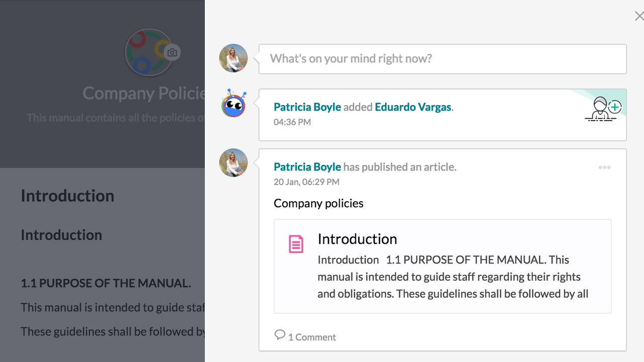Click the Company policies post text
The width and height of the screenshot is (644, 362).
(318, 204)
